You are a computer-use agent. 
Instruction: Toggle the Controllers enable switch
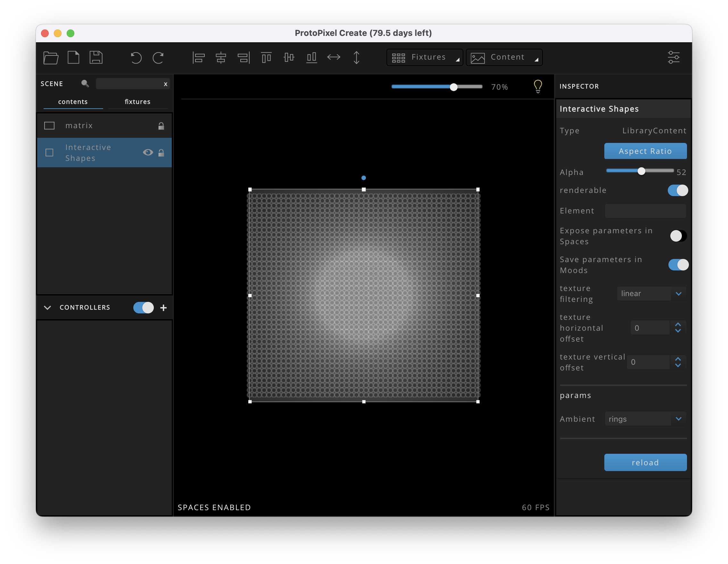pos(143,308)
